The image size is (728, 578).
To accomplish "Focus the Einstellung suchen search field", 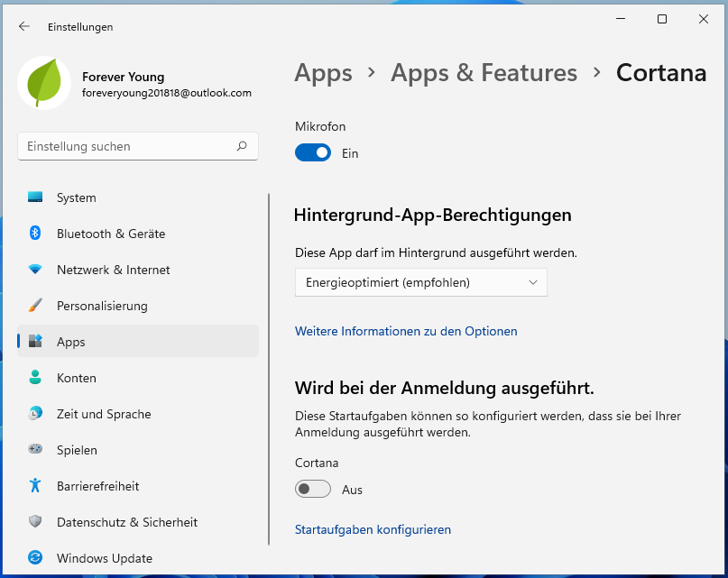I will pyautogui.click(x=138, y=146).
